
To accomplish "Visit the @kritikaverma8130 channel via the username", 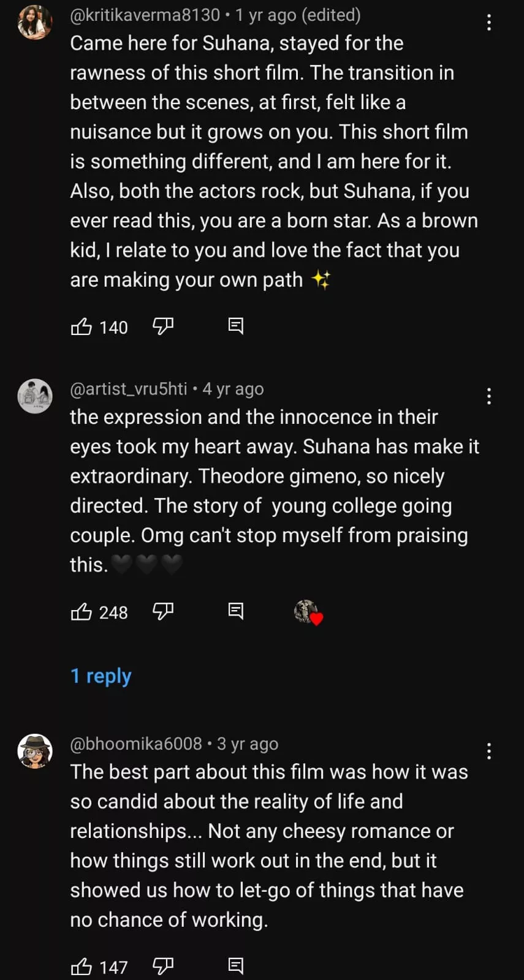I will 145,15.
